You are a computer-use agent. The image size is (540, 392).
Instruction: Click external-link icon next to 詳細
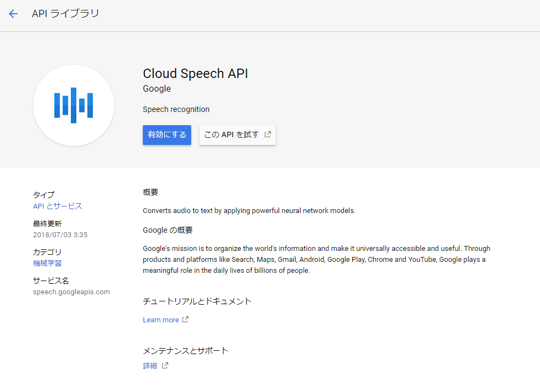165,366
